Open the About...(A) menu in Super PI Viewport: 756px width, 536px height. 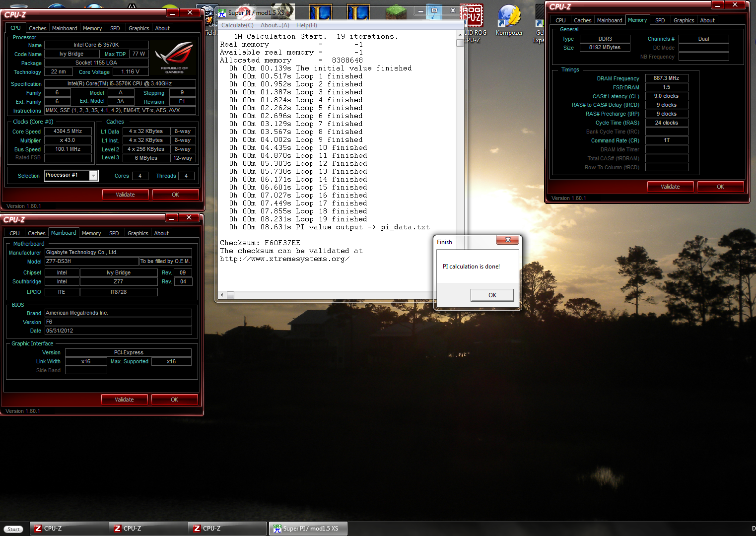click(275, 25)
